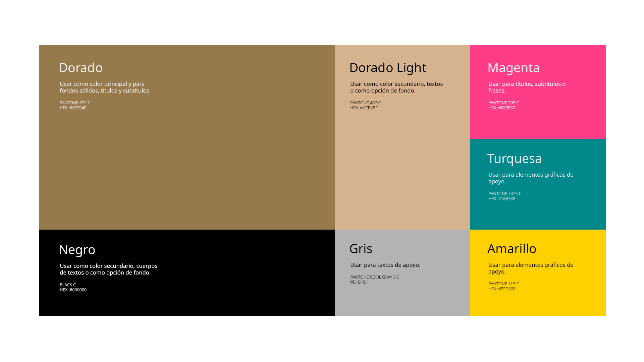Click 'Usar para textos de apoyo.' text

pyautogui.click(x=385, y=265)
